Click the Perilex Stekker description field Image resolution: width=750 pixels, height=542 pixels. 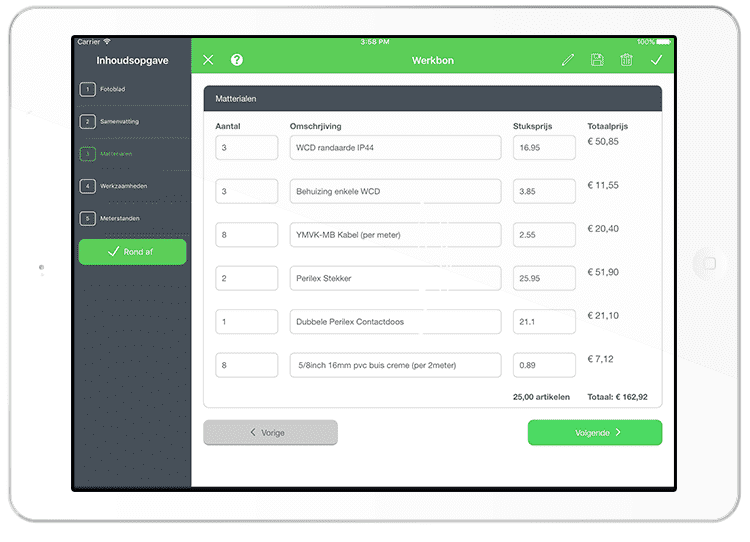coord(395,278)
